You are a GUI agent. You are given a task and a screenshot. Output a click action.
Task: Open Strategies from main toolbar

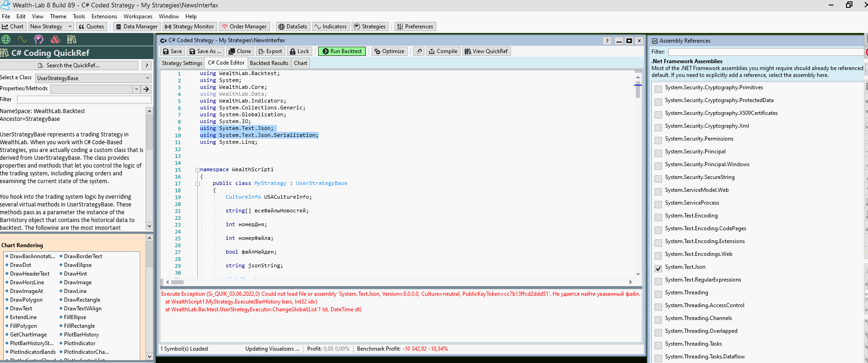coord(370,27)
